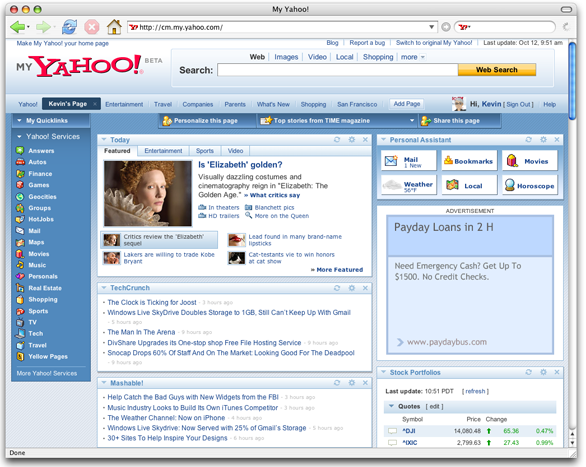Open the Travel page tab

point(163,104)
